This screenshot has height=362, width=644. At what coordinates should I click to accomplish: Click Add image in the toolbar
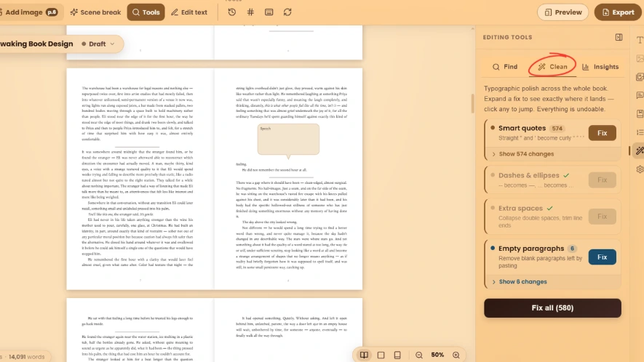pos(30,12)
